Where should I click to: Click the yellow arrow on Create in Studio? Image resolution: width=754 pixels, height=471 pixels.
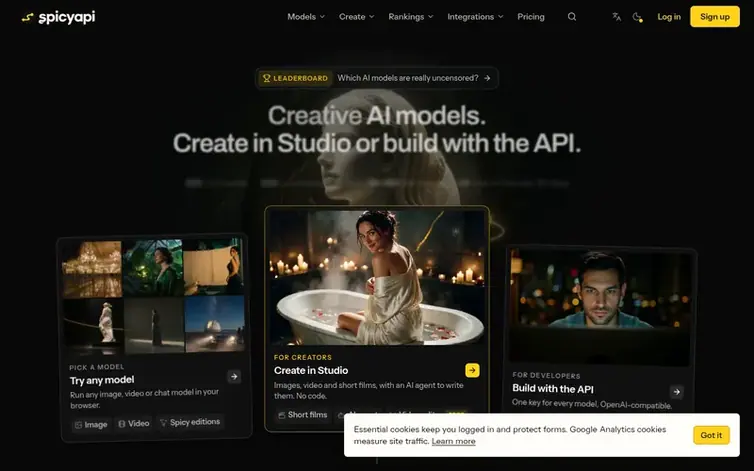(x=472, y=370)
